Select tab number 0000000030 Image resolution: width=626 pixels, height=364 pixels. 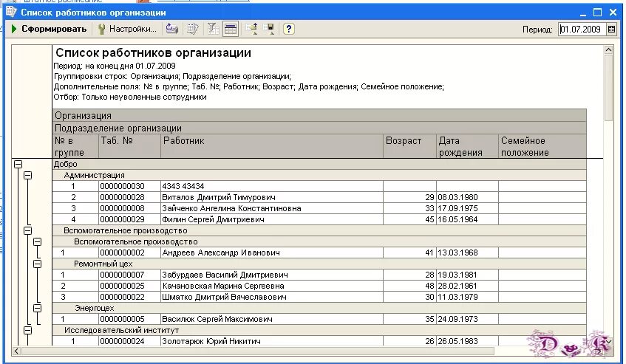click(122, 186)
